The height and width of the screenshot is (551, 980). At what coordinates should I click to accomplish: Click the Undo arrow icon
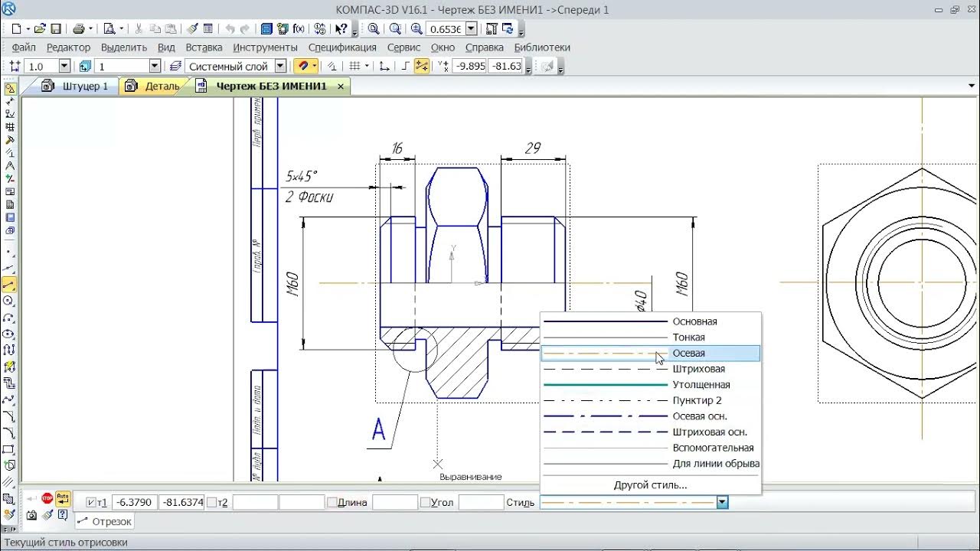click(230, 29)
